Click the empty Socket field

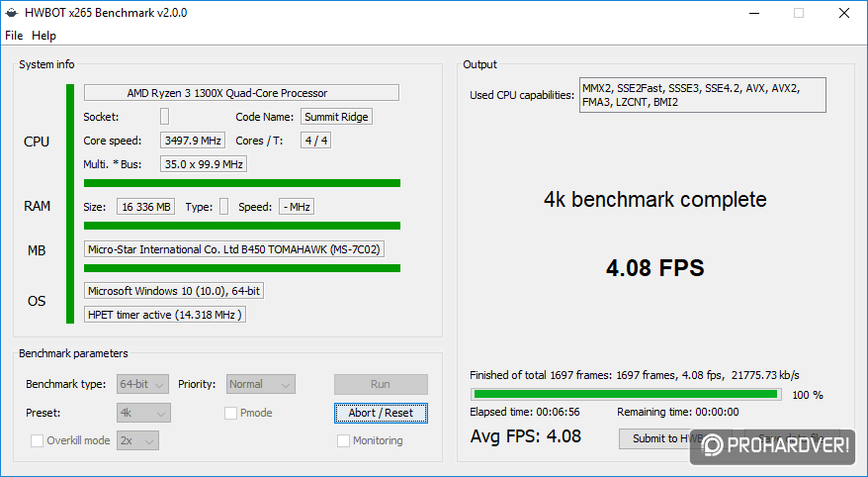click(x=164, y=117)
